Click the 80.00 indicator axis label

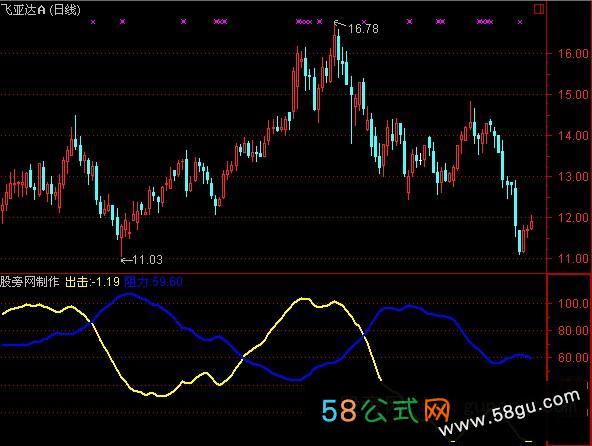tap(573, 330)
